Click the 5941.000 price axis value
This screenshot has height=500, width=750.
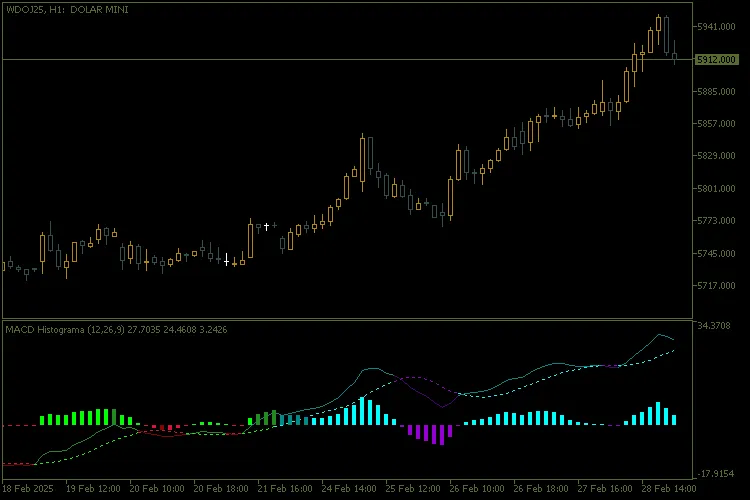(716, 27)
